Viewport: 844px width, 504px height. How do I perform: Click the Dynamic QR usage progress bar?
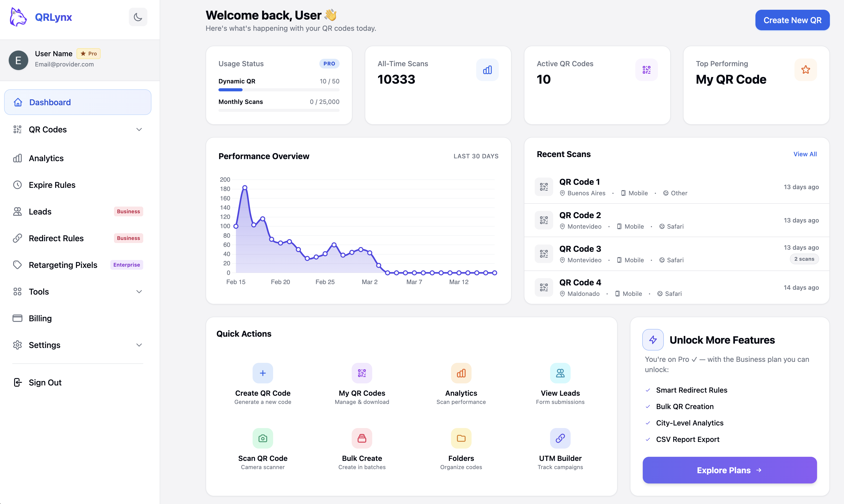click(x=279, y=90)
